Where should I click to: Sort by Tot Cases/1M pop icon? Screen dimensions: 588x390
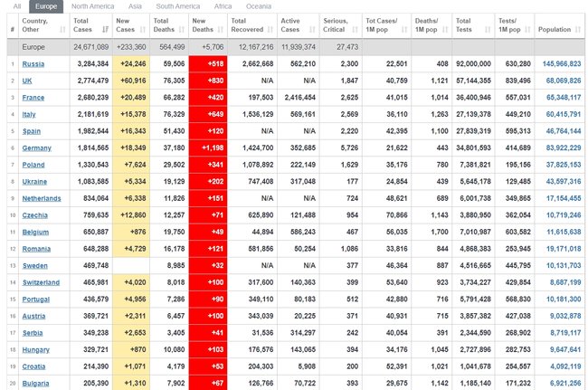[404, 29]
